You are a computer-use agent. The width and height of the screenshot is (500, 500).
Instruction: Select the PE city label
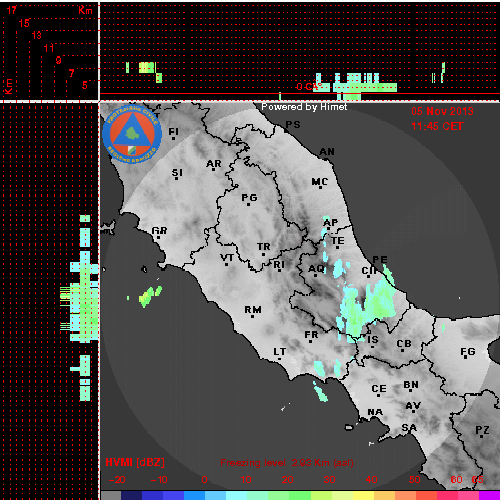coord(380,260)
